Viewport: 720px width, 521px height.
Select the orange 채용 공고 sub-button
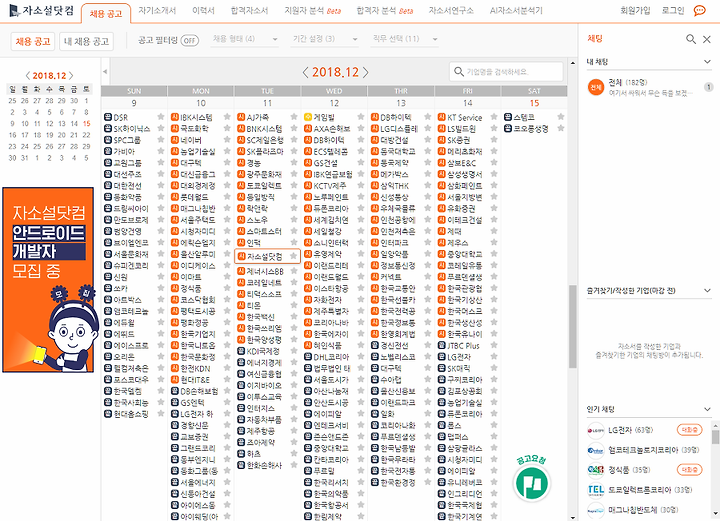[x=33, y=41]
